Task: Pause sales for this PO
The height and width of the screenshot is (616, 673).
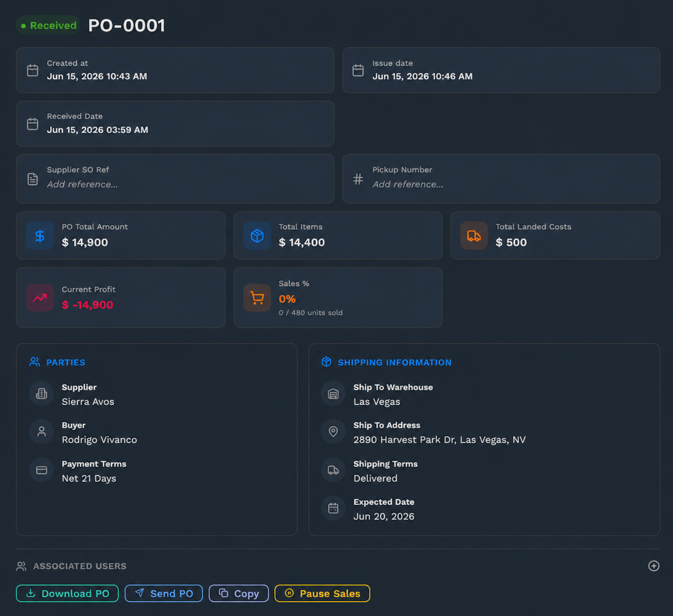Action: pyautogui.click(x=323, y=593)
